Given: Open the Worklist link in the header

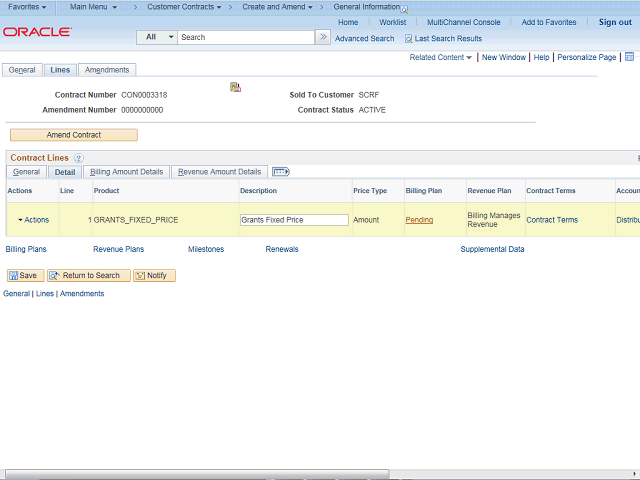Looking at the screenshot, I should click(392, 22).
